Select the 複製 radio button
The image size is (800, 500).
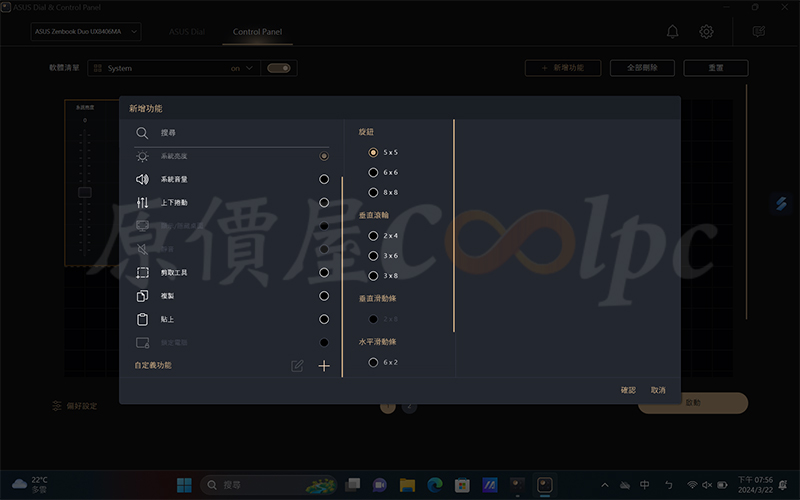[324, 296]
